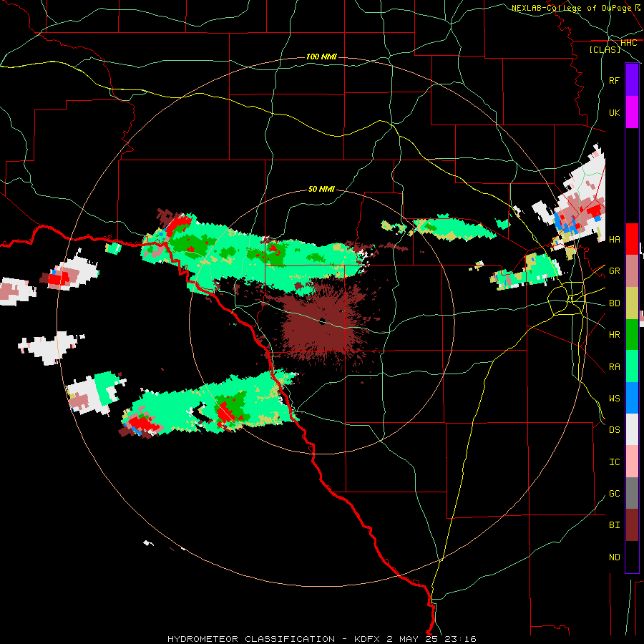Image resolution: width=644 pixels, height=644 pixels.
Task: Click the black radar site dot at center
Action: point(323,321)
